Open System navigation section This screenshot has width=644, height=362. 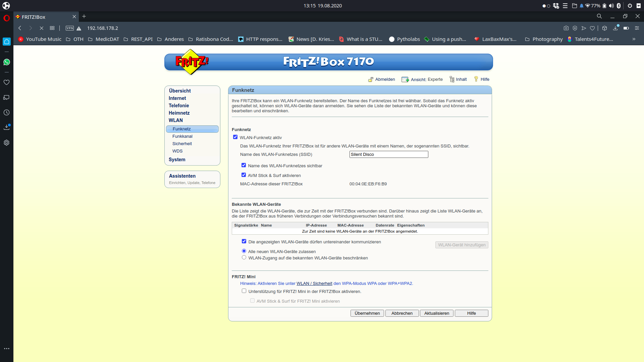(177, 160)
